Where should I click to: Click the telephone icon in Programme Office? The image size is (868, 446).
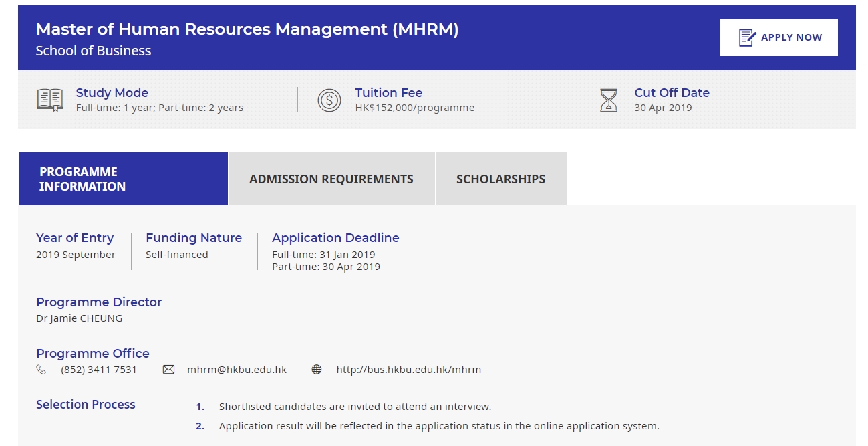(x=41, y=370)
